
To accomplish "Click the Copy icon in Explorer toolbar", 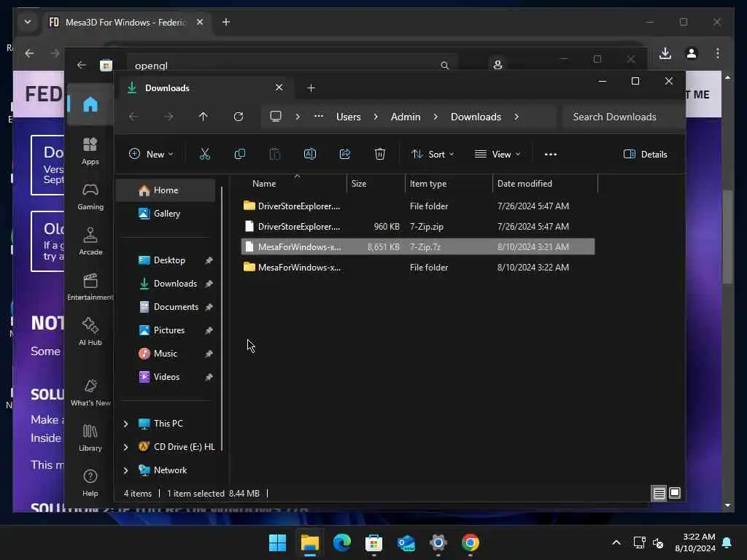I will (239, 154).
